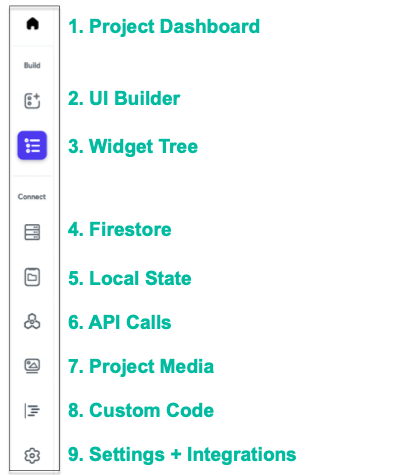393x475 pixels.
Task: Click the '2. UI Builder' text label
Action: point(124,99)
